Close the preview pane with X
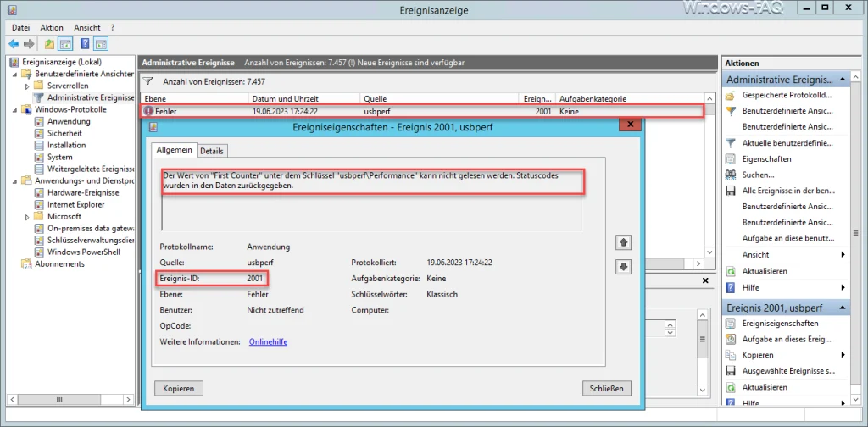This screenshot has height=427, width=868. [x=705, y=280]
